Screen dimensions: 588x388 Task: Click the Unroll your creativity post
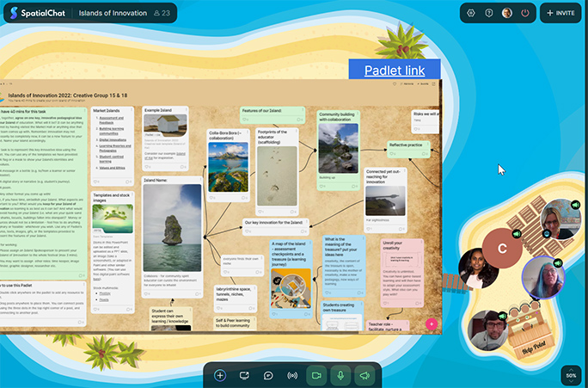coord(402,273)
